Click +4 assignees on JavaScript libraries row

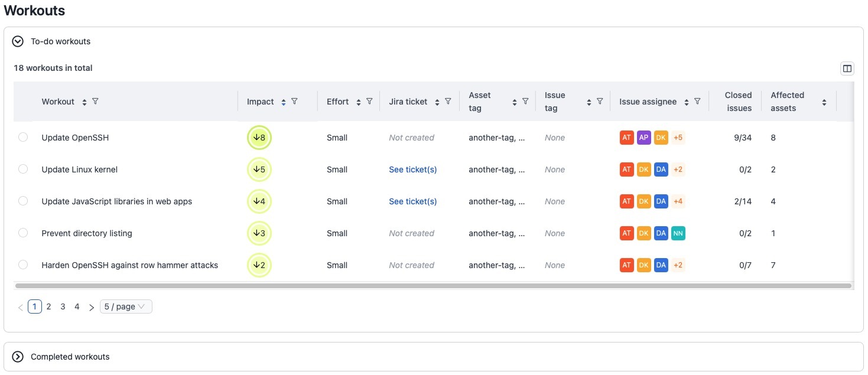[x=678, y=201]
